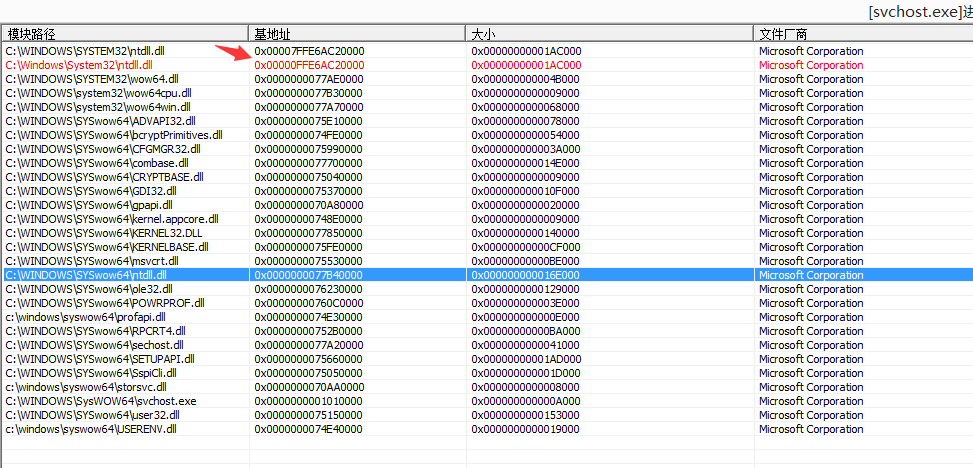The width and height of the screenshot is (973, 468).
Task: Select the storsvc.dll module row
Action: click(488, 387)
